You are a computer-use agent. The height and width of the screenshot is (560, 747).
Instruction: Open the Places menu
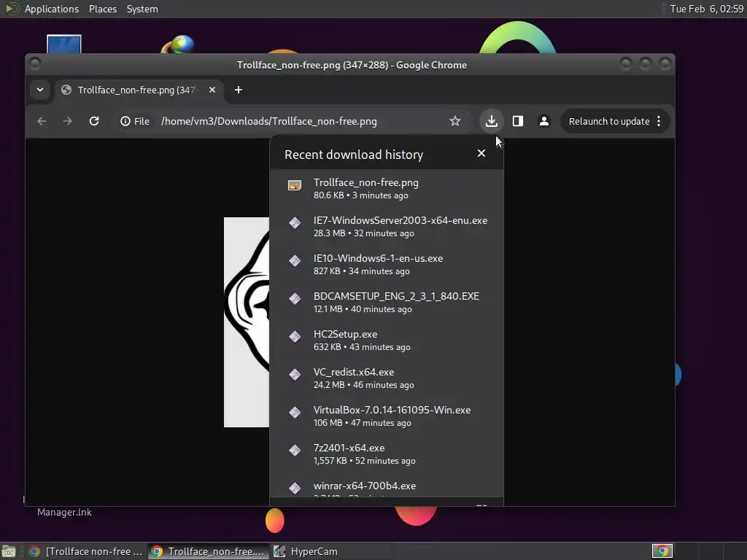click(103, 9)
